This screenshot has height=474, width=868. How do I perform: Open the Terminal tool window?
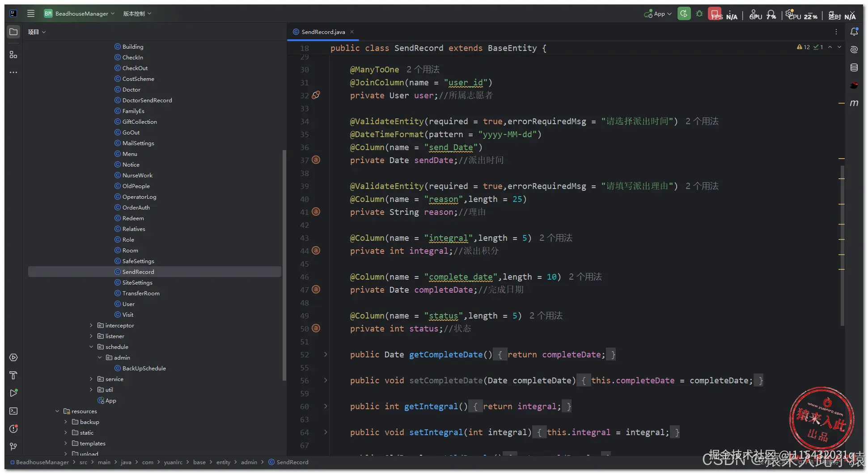[13, 411]
